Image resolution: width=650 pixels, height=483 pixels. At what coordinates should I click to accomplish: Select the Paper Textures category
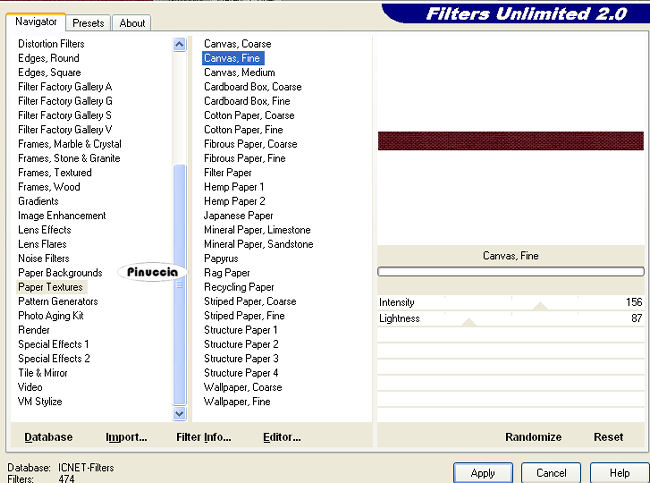tap(51, 287)
